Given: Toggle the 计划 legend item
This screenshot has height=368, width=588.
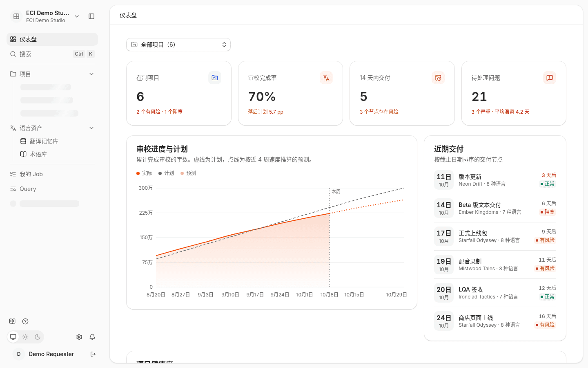Looking at the screenshot, I should pos(166,173).
